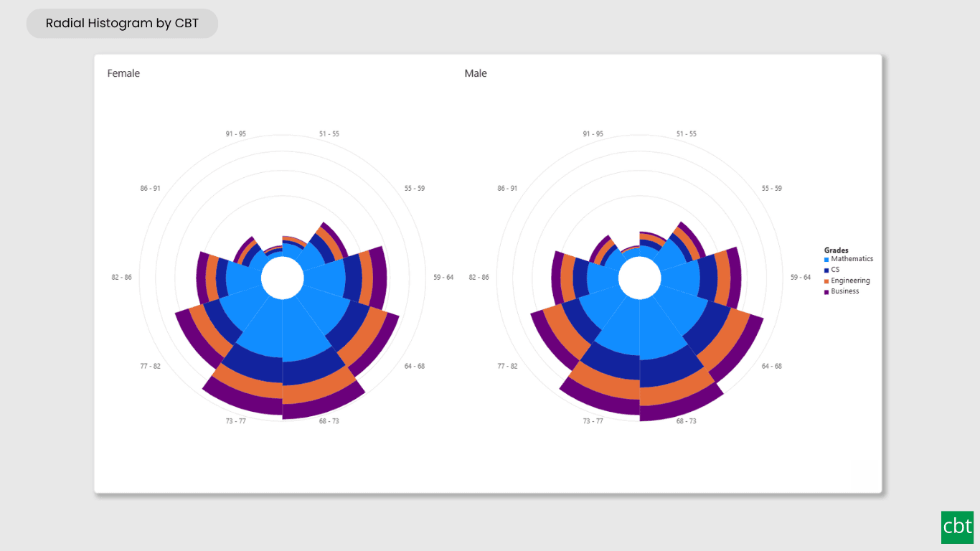This screenshot has height=551, width=980.
Task: Click Male chart's 86 - 91 label
Action: 508,189
